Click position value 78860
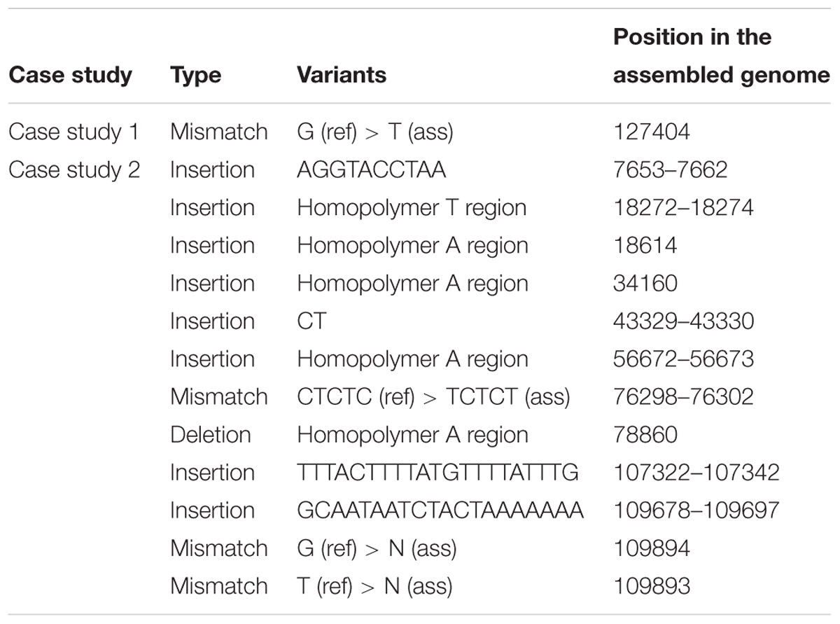Screen dimensions: 840x624 tap(645, 434)
